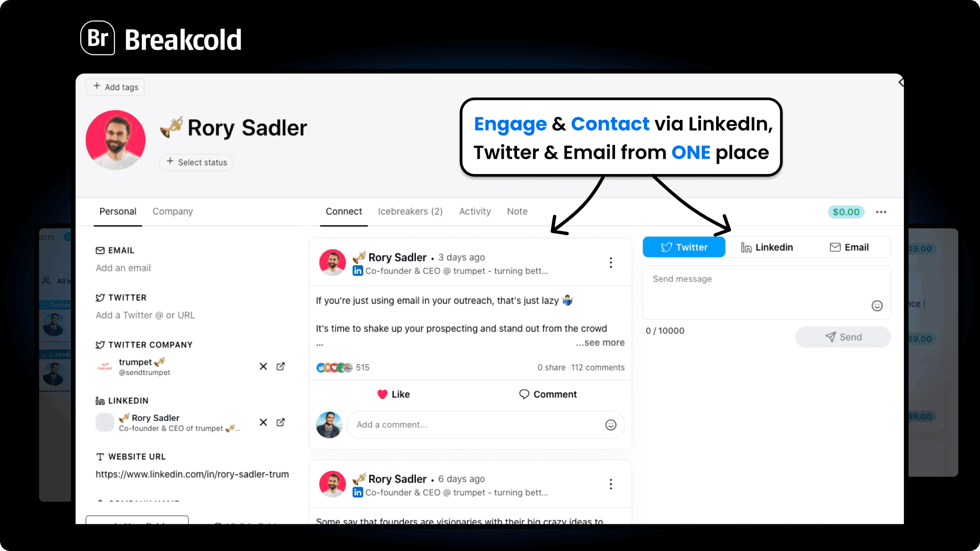Select Email as messaging platform
Viewport: 980px width, 551px height.
[x=849, y=247]
